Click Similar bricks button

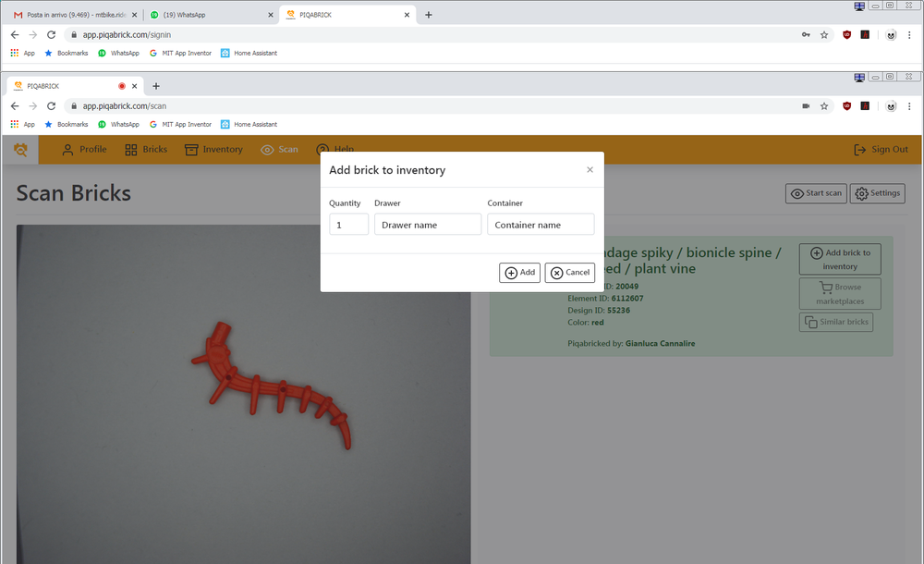(836, 322)
